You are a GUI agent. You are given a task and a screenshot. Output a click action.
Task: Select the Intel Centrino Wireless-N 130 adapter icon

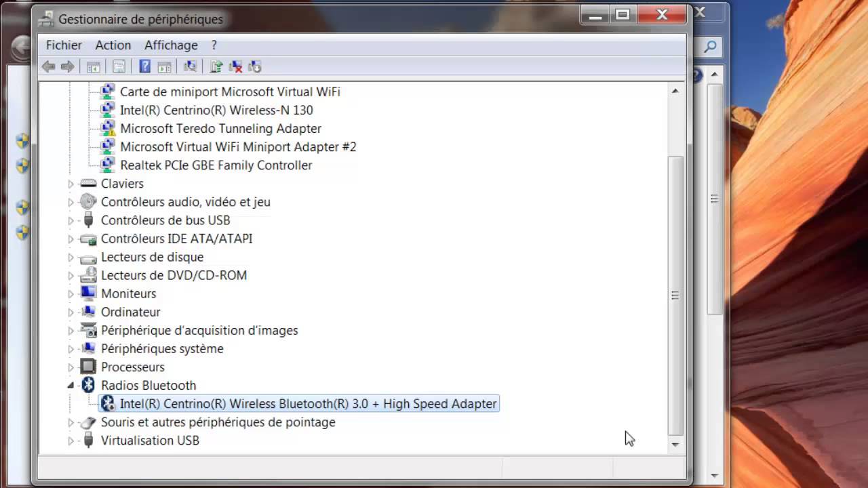[x=108, y=110]
